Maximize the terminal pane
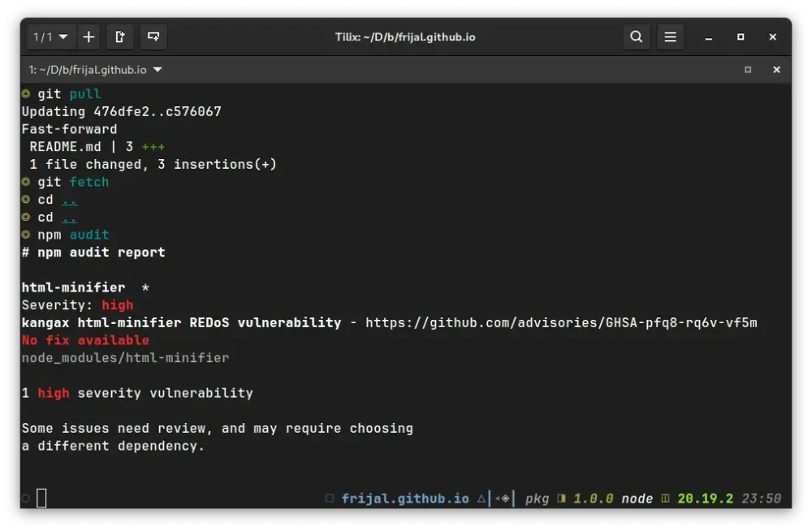The width and height of the screenshot is (812, 531). click(x=748, y=69)
